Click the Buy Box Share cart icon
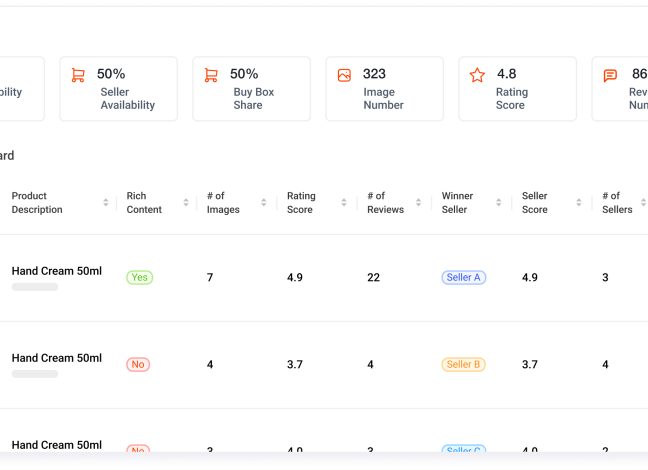The width and height of the screenshot is (648, 470). (211, 75)
